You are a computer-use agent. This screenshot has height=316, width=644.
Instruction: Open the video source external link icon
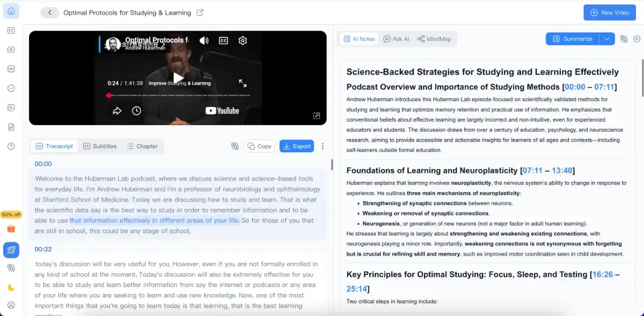coord(200,12)
